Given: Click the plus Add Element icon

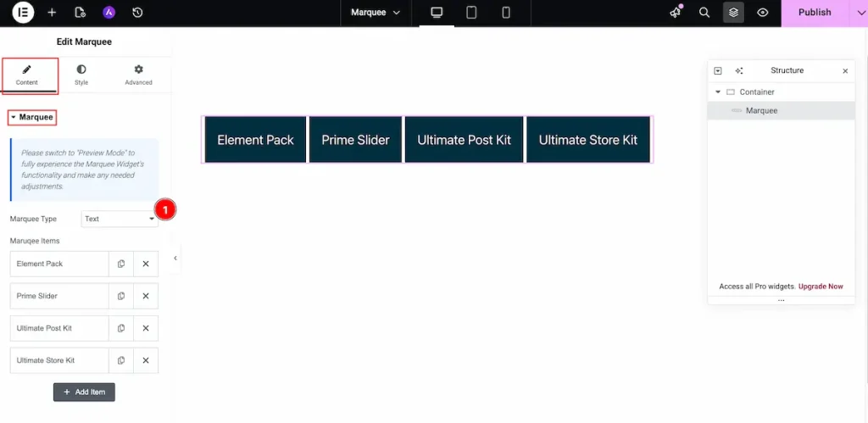Looking at the screenshot, I should click(52, 13).
